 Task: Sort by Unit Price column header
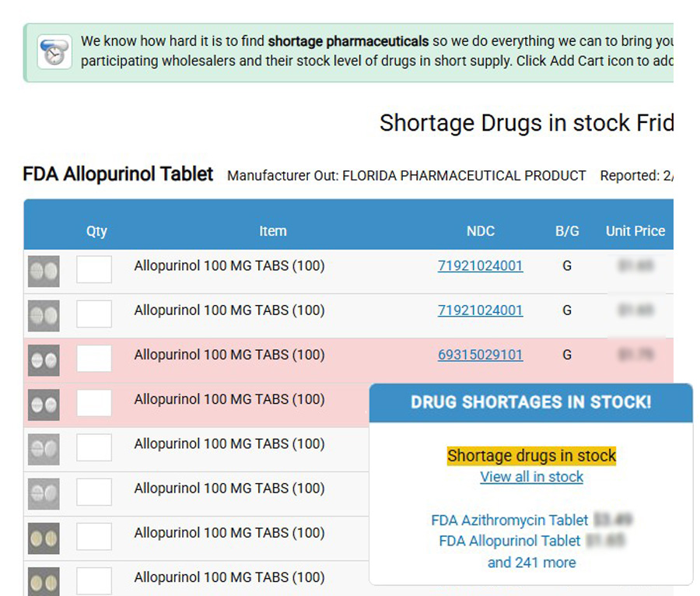[x=635, y=231]
